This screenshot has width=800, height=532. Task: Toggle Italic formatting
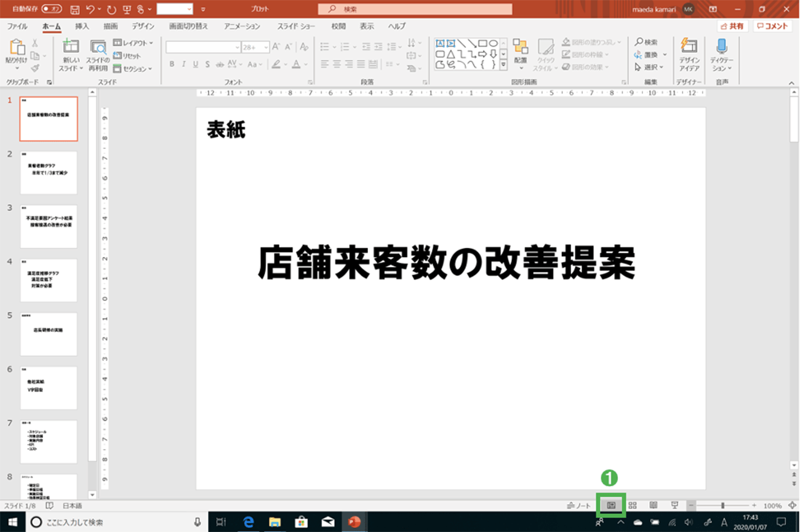[x=184, y=64]
